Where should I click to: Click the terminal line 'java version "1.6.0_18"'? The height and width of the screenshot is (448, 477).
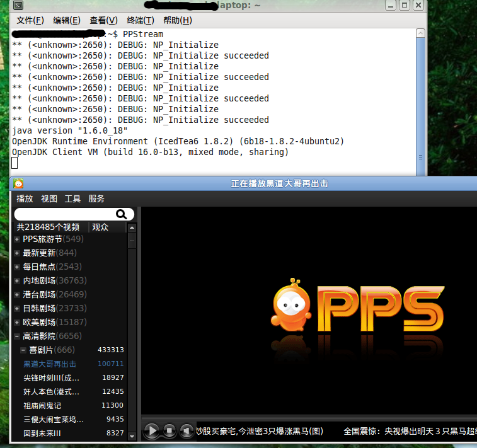coord(70,131)
